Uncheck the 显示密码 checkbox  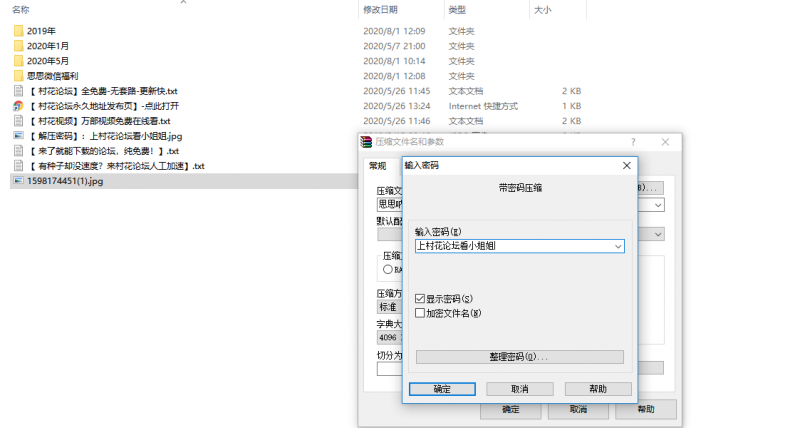coord(420,298)
